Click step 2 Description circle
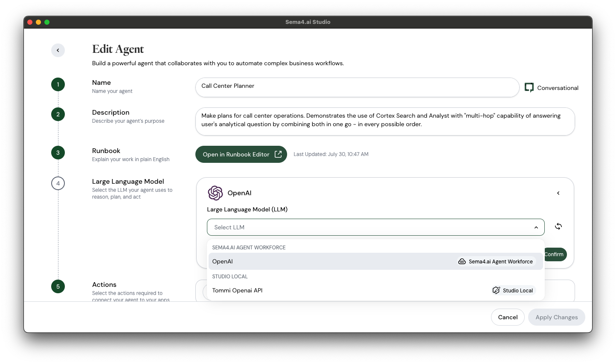This screenshot has width=616, height=364. pyautogui.click(x=58, y=114)
